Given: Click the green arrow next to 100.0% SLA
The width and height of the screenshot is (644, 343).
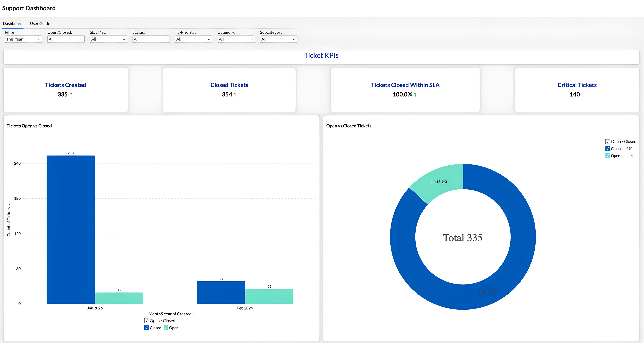Looking at the screenshot, I should click(x=415, y=94).
